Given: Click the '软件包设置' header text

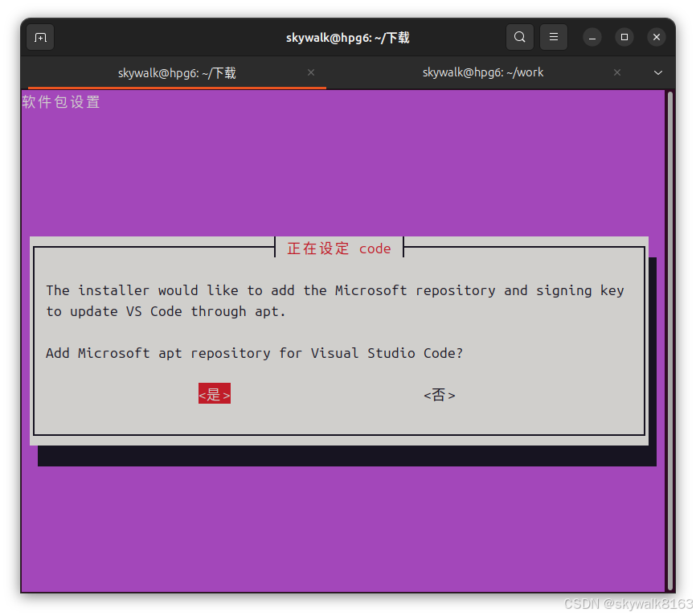Looking at the screenshot, I should tap(61, 102).
